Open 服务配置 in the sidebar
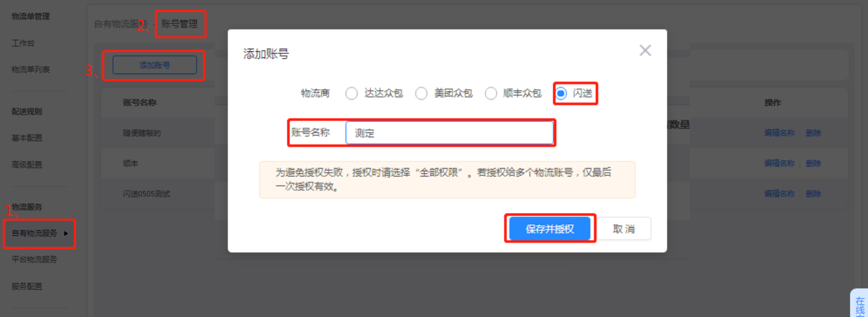868x317 pixels. point(27,286)
